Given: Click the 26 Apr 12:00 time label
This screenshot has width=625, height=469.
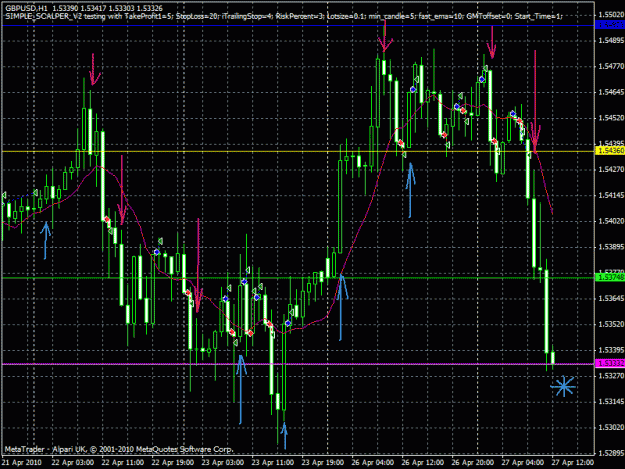Looking at the screenshot, I should [423, 463].
